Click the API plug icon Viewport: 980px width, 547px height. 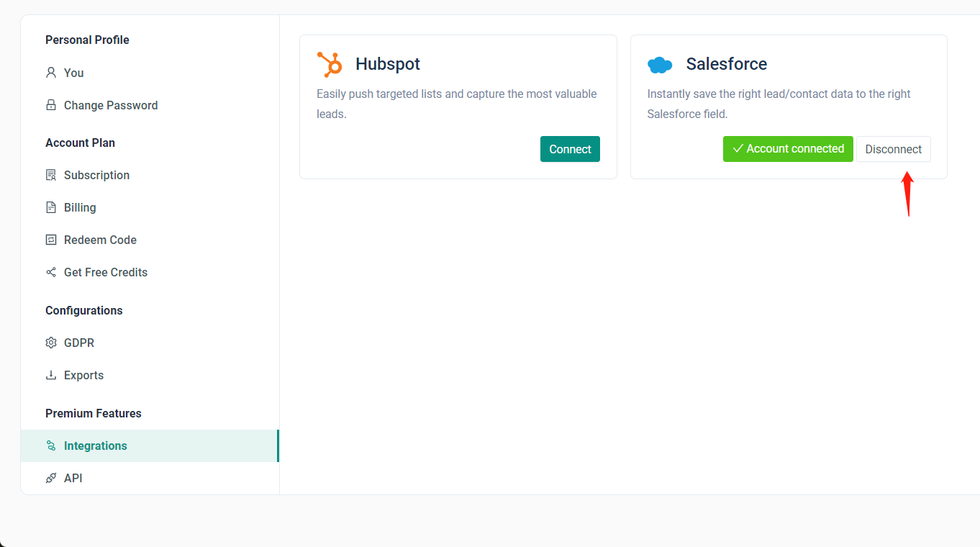pos(51,478)
